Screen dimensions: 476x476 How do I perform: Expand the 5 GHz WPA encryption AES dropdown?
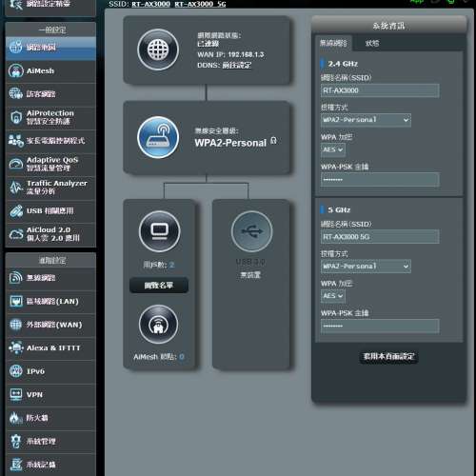tap(333, 296)
